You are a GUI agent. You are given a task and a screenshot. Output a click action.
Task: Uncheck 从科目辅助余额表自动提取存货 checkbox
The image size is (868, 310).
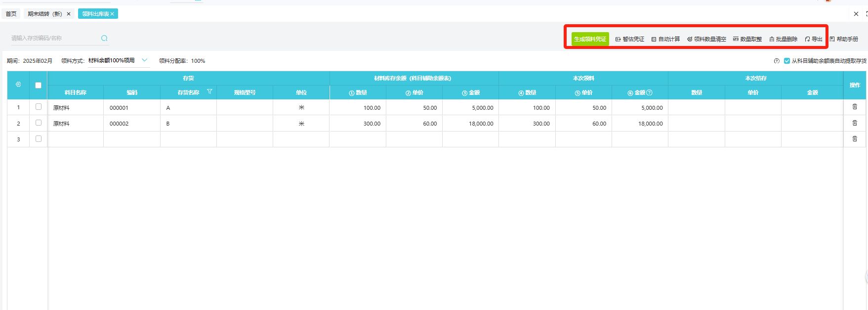click(x=787, y=61)
